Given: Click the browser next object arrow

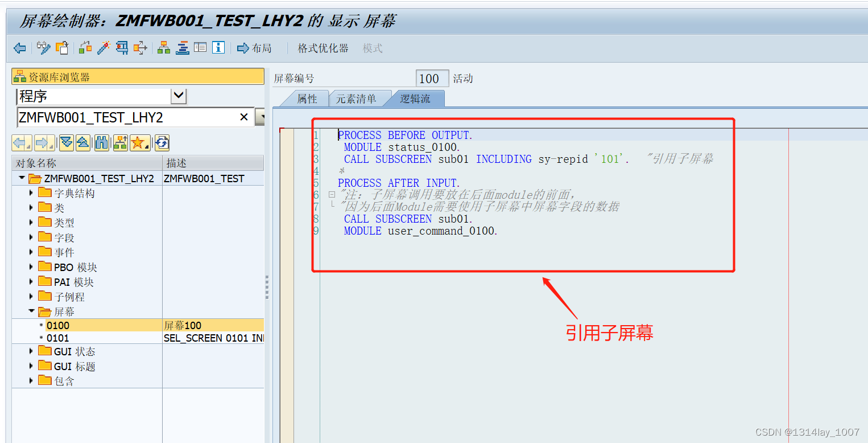Looking at the screenshot, I should 44,143.
